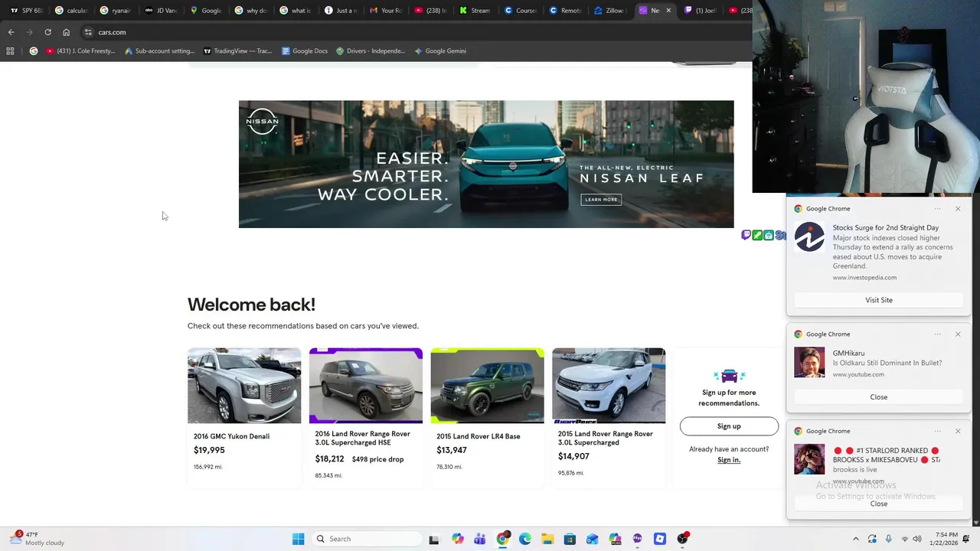Switch to the Your Ro Gmail tab

[x=385, y=11]
